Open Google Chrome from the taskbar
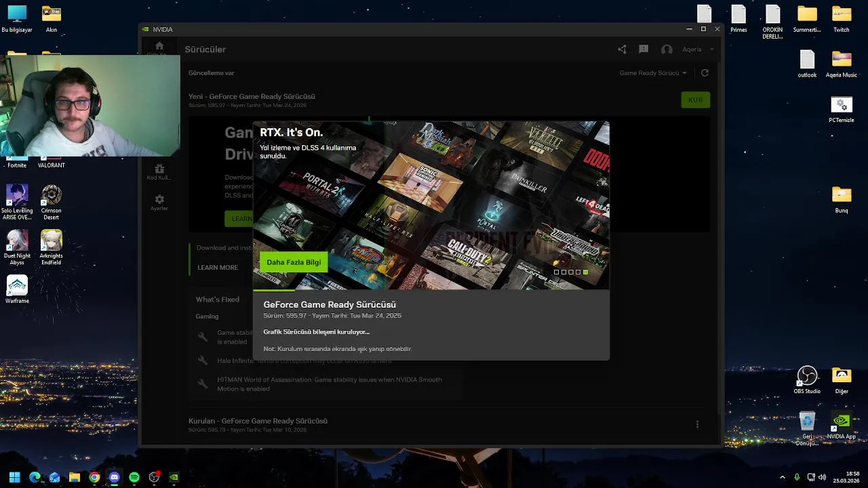 [94, 477]
